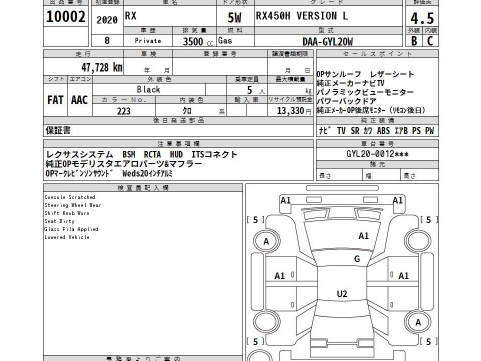Click 'RCTA' in the notes section
Viewport: 481px width, 361px height.
(152, 154)
